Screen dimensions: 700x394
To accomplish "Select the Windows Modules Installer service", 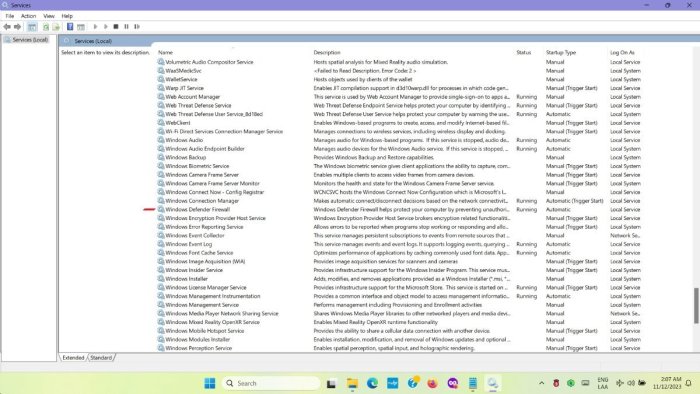I will click(197, 340).
